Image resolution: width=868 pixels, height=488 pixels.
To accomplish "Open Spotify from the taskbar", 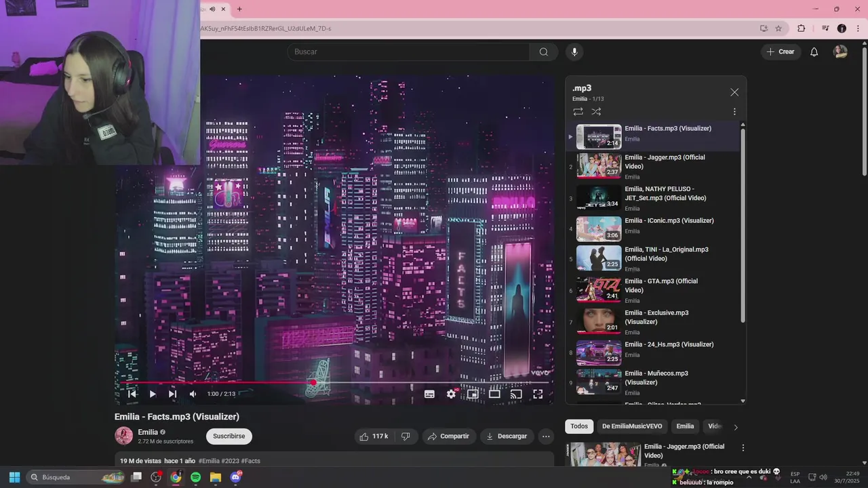I will pos(195,477).
